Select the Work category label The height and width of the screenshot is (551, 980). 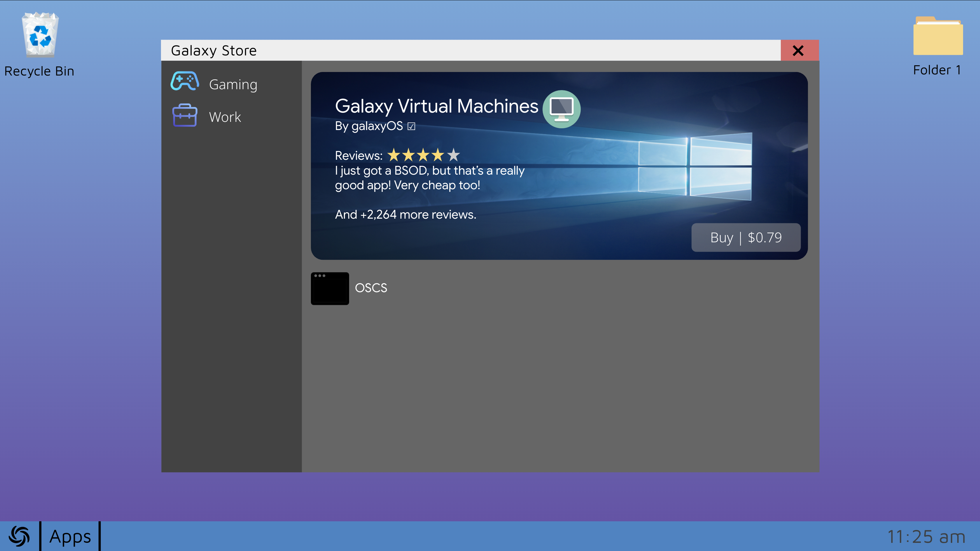click(x=225, y=117)
